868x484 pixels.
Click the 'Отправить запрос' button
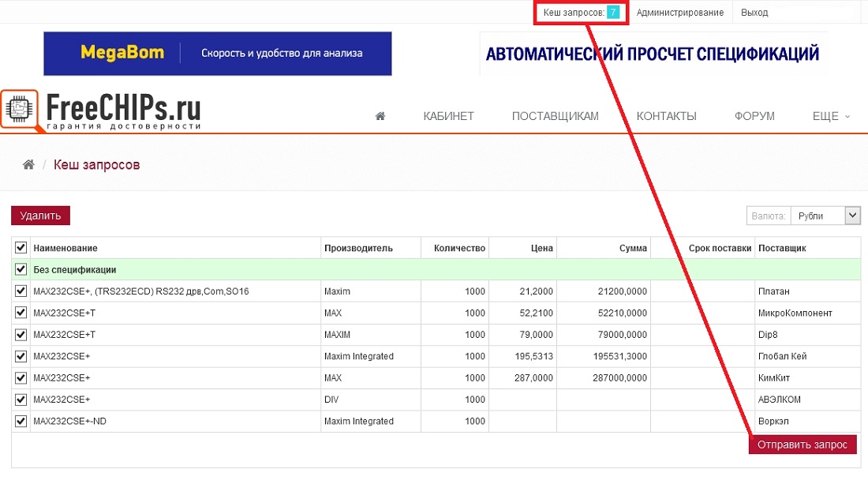[x=803, y=445]
